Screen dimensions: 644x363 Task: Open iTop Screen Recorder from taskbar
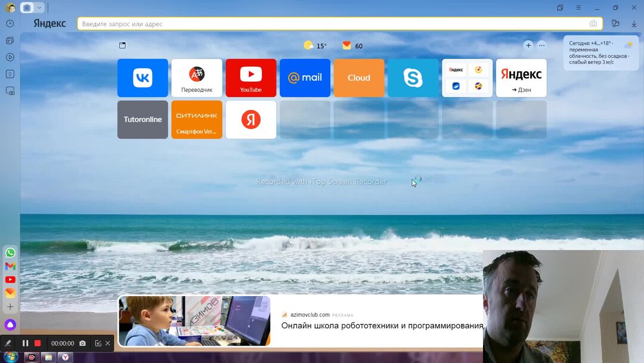32,357
